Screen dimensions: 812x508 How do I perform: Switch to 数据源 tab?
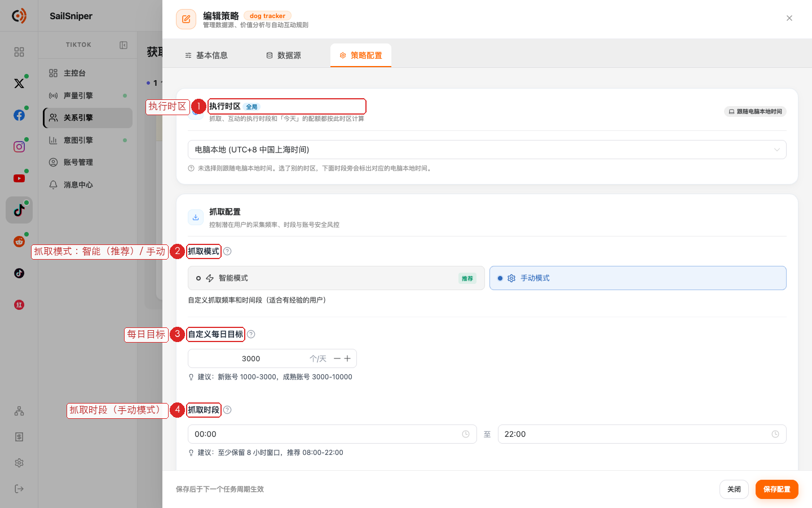(284, 55)
